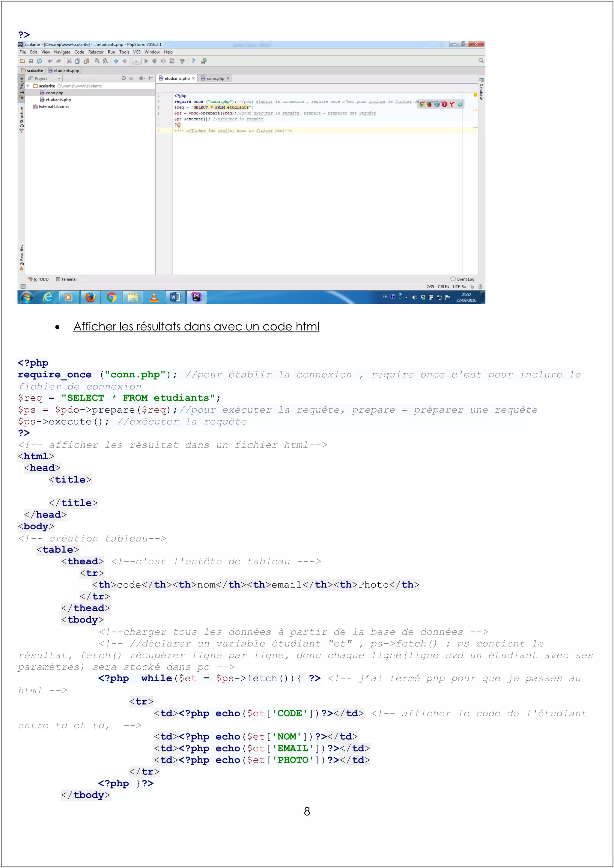The width and height of the screenshot is (614, 868).
Task: Open VLC media player from the taskbar
Action: pyautogui.click(x=154, y=298)
